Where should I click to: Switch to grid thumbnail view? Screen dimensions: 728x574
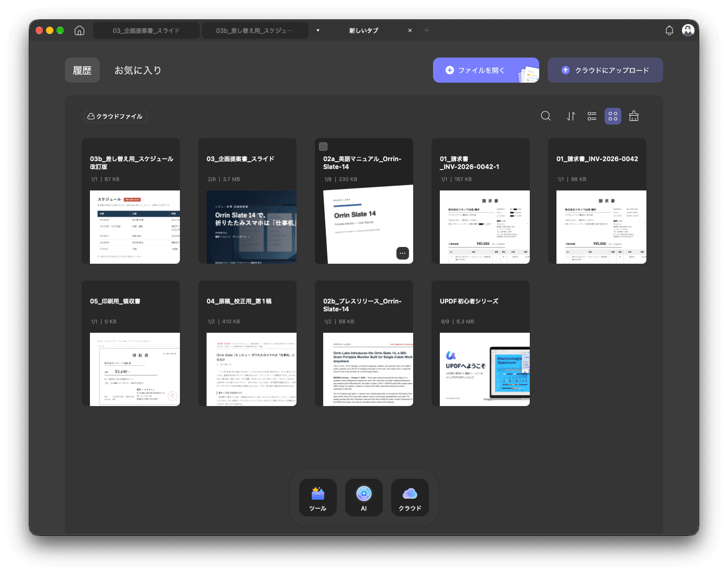coord(613,116)
